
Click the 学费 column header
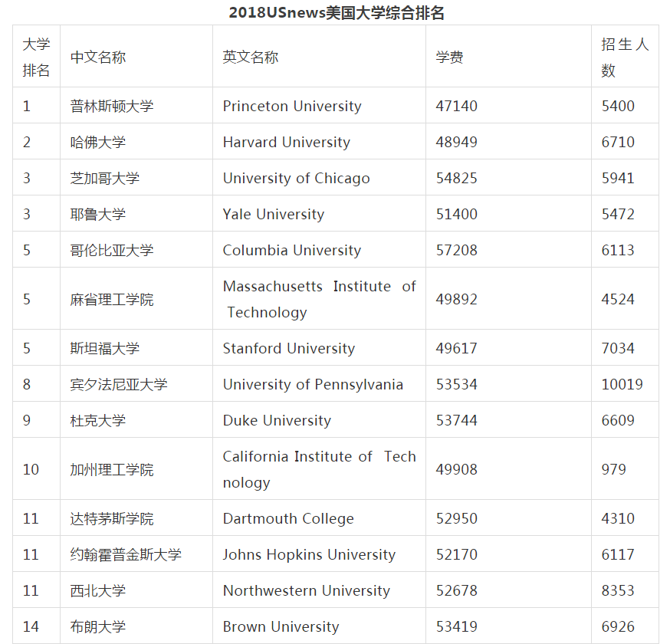pyautogui.click(x=450, y=58)
